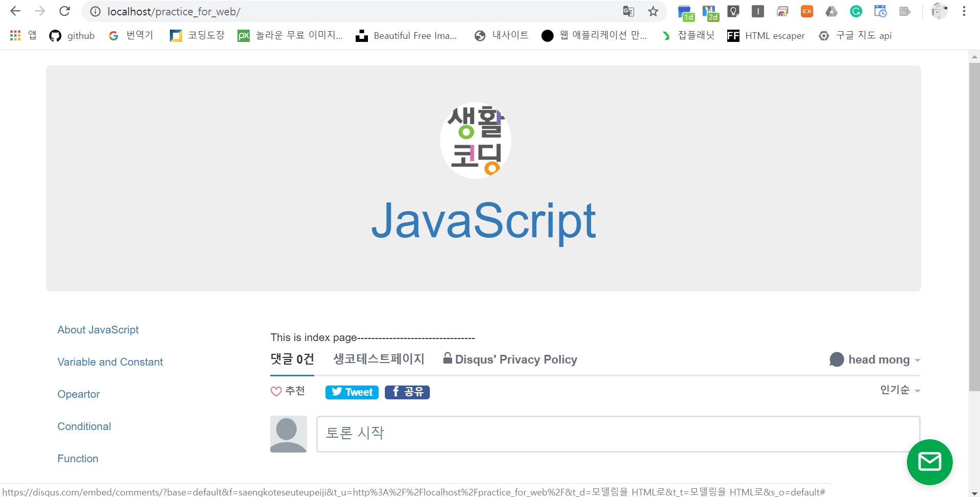The image size is (980, 497).
Task: Open the EX extension icon
Action: pyautogui.click(x=807, y=11)
